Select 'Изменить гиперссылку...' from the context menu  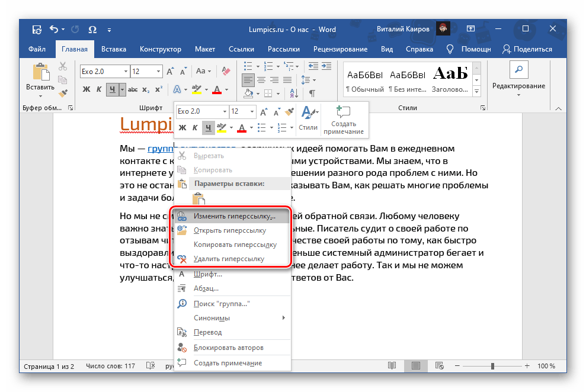click(x=234, y=216)
